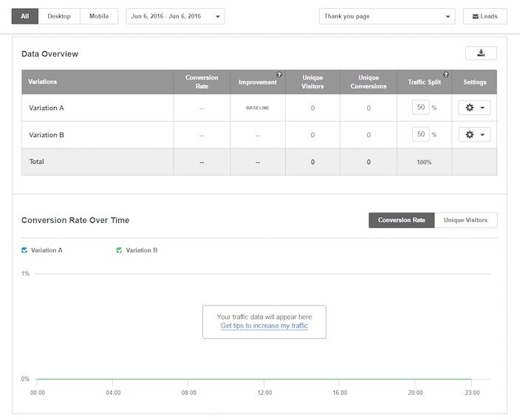Viewport: 520px width, 420px height.
Task: Show the Unique Visitors chart view
Action: click(465, 220)
